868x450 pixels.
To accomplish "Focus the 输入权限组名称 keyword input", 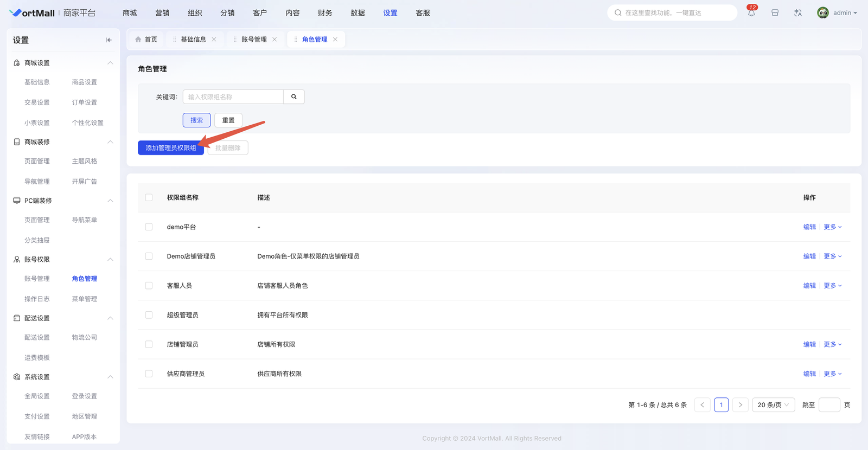I will click(233, 97).
